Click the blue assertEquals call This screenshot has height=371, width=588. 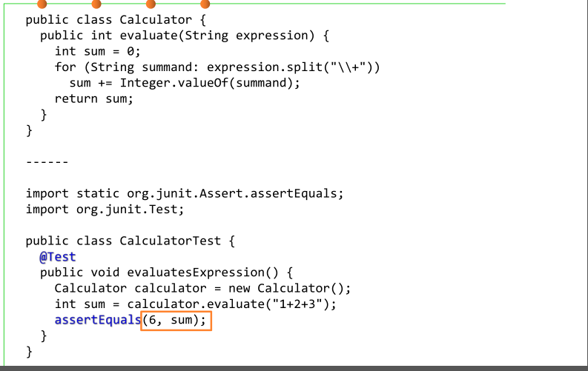[97, 320]
